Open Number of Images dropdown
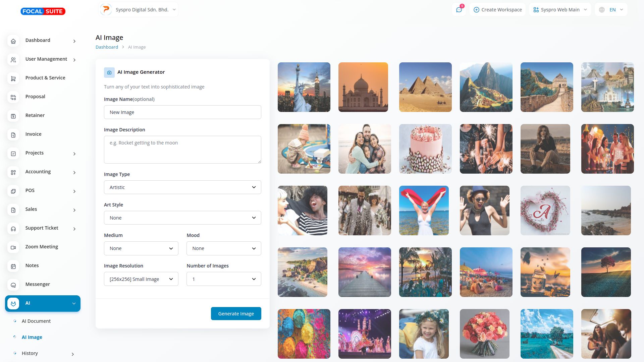 [x=223, y=279]
